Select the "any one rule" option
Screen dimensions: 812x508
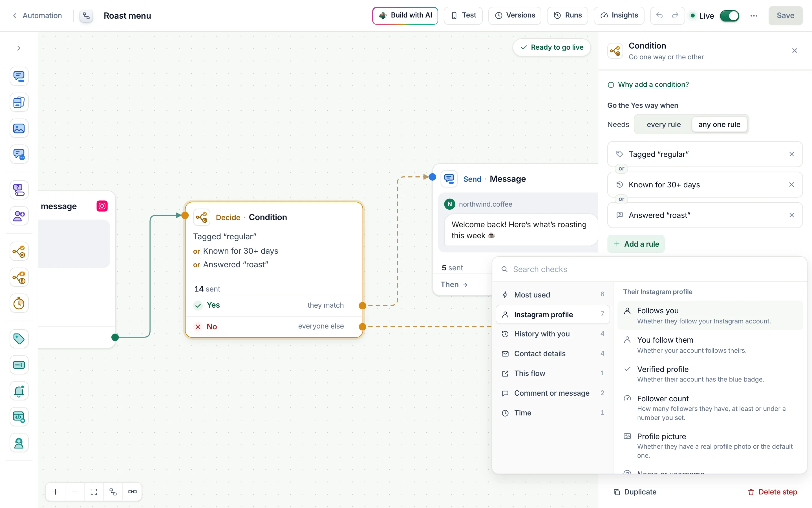(x=719, y=124)
